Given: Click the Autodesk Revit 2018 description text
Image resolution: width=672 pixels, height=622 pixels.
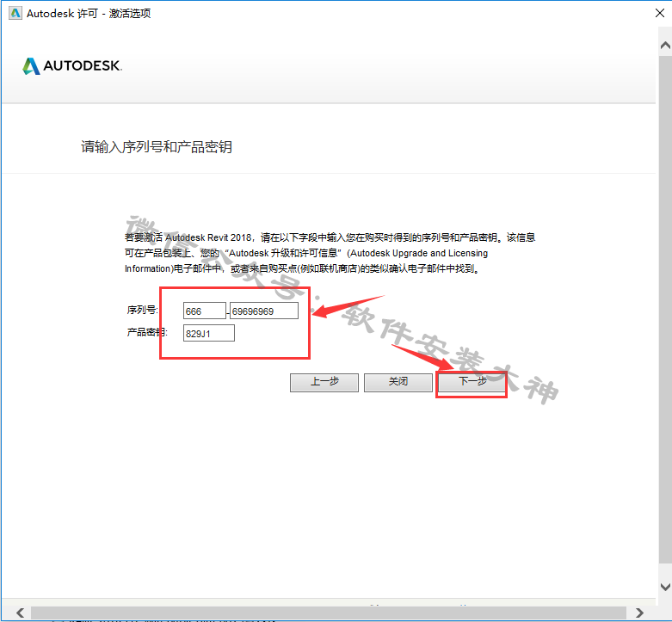Looking at the screenshot, I should coord(330,253).
